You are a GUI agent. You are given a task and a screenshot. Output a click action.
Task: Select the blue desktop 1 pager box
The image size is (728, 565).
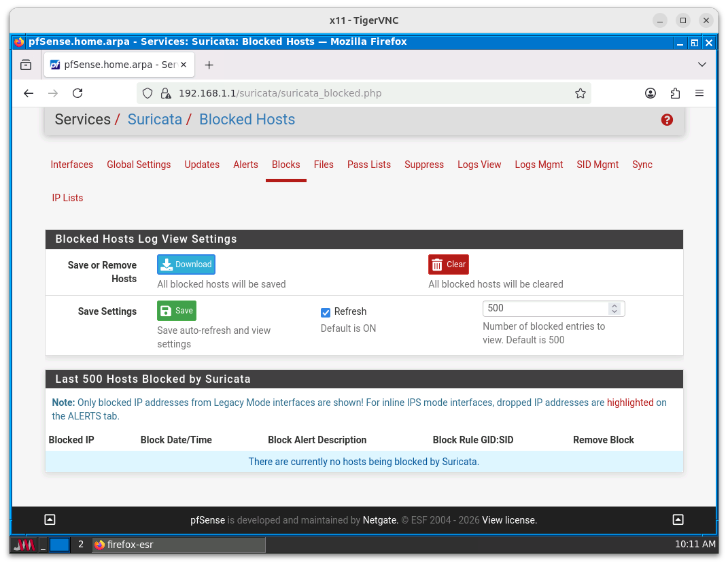(x=59, y=545)
